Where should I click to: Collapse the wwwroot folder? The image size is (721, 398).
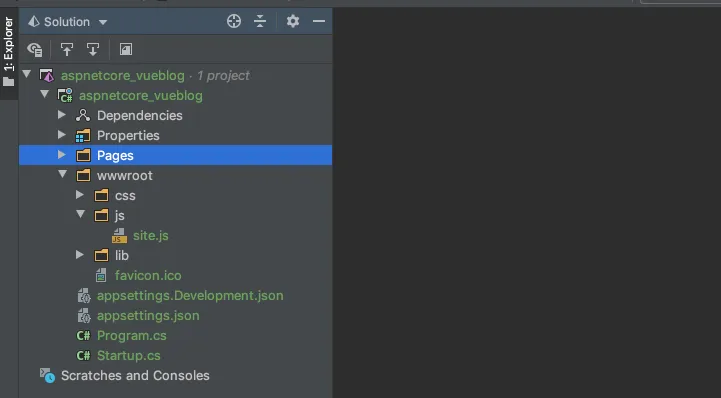pyautogui.click(x=63, y=174)
